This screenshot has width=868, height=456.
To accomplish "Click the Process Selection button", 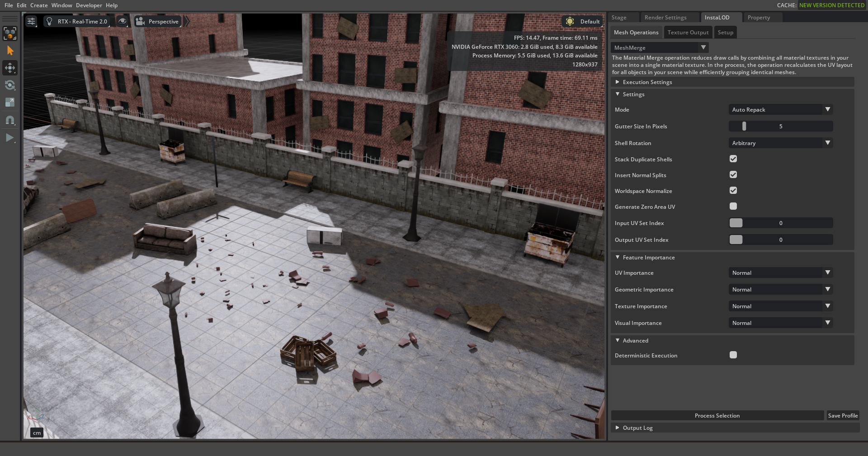I will [x=717, y=416].
